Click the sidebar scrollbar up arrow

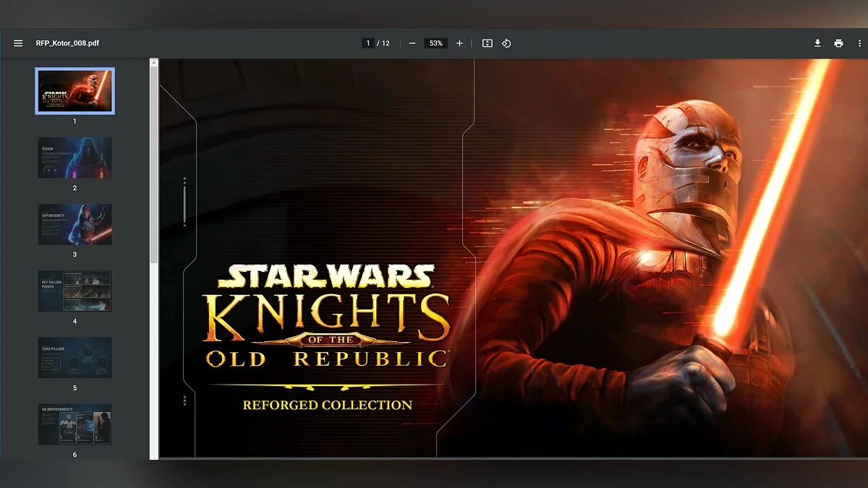point(153,63)
